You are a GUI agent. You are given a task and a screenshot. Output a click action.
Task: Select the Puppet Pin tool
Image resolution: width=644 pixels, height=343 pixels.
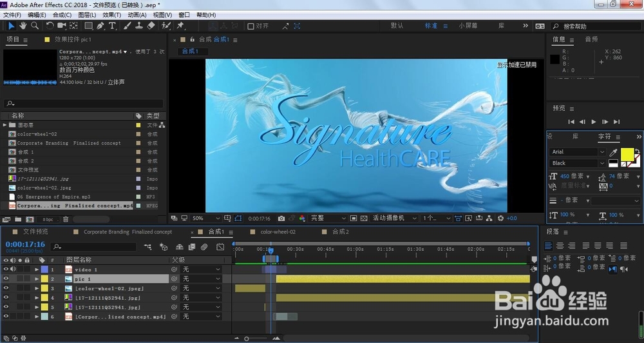point(180,26)
